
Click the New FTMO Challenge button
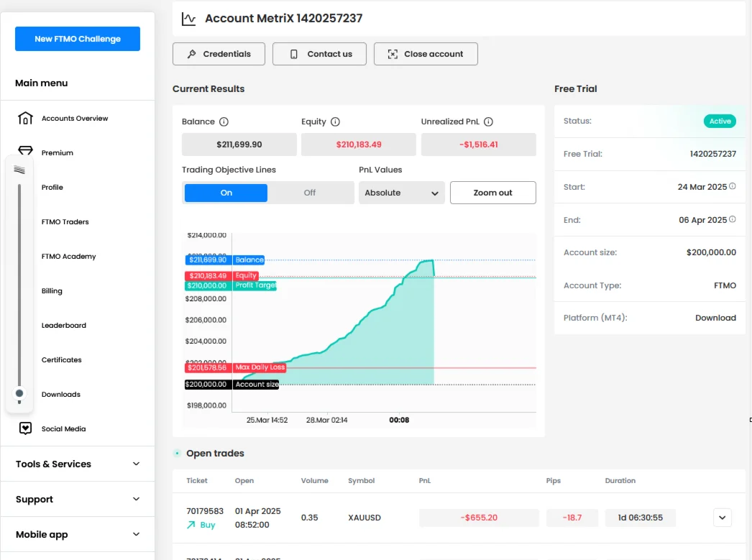[x=78, y=39]
